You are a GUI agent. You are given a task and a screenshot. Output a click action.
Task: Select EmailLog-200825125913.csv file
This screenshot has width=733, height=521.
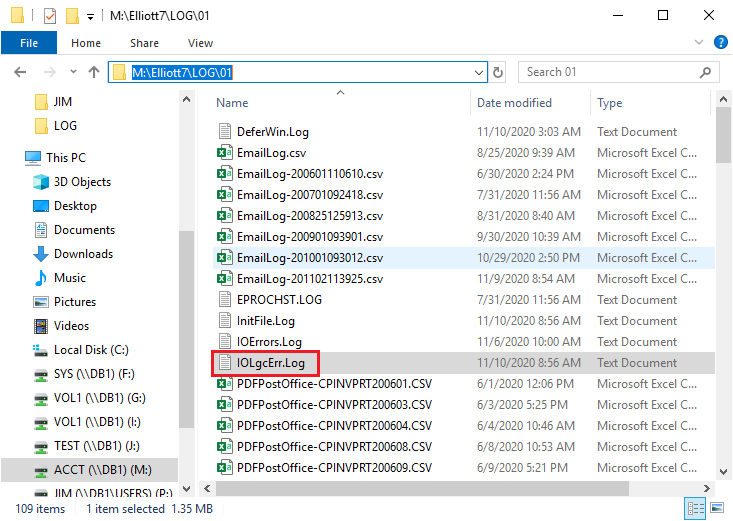(x=310, y=216)
